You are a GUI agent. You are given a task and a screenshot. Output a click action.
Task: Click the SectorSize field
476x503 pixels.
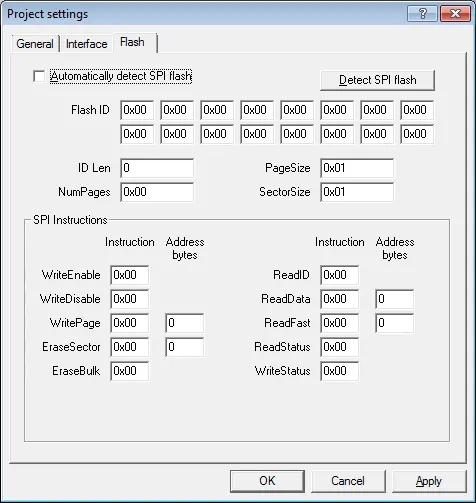pyautogui.click(x=357, y=192)
